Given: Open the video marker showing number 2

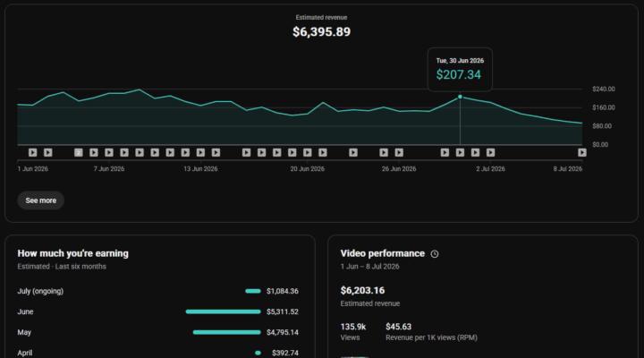Looking at the screenshot, I should point(79,152).
